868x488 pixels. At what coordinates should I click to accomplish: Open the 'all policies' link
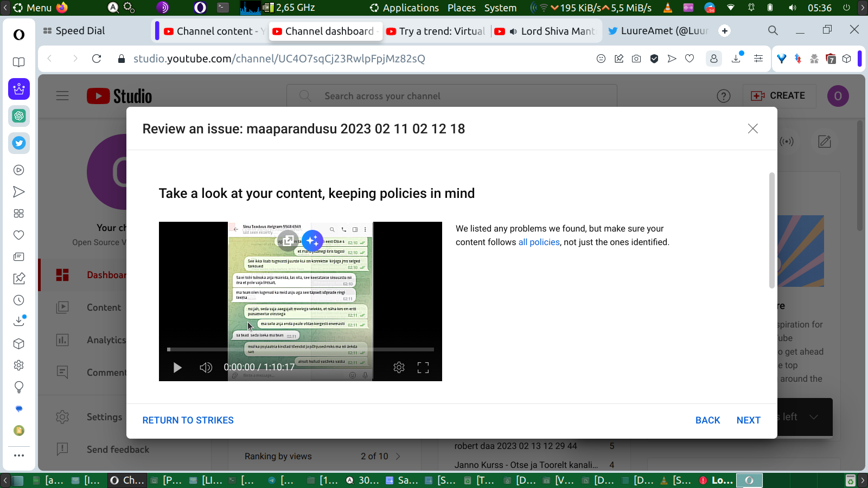click(539, 242)
